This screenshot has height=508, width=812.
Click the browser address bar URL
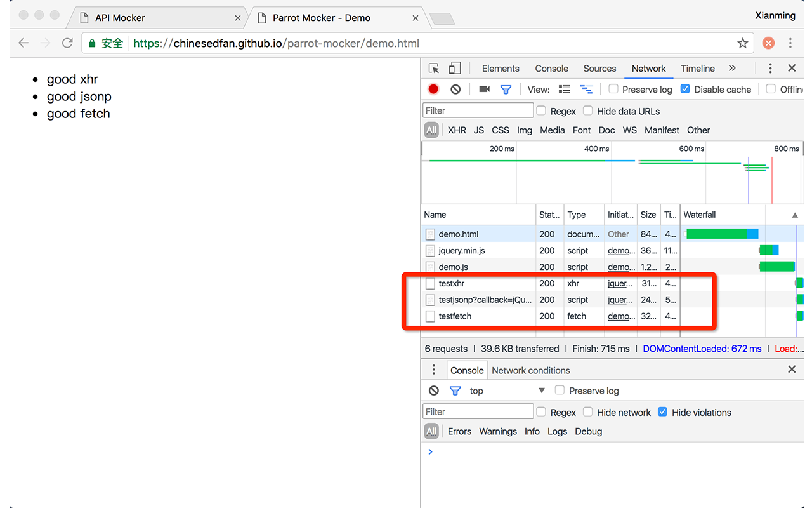pos(277,43)
